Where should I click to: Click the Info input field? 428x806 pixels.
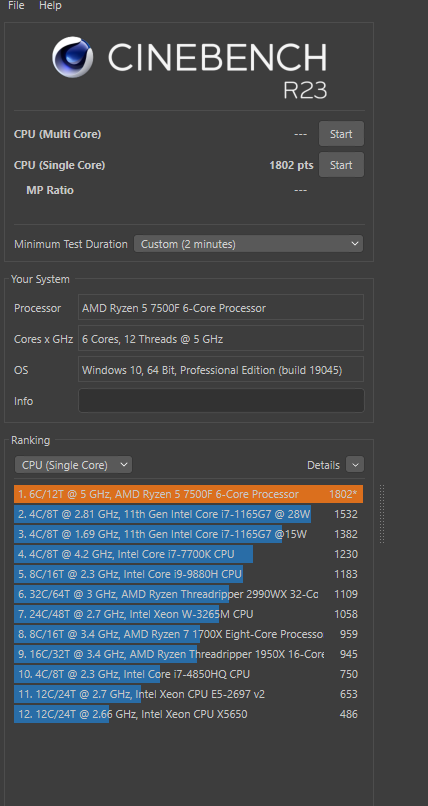coord(221,400)
